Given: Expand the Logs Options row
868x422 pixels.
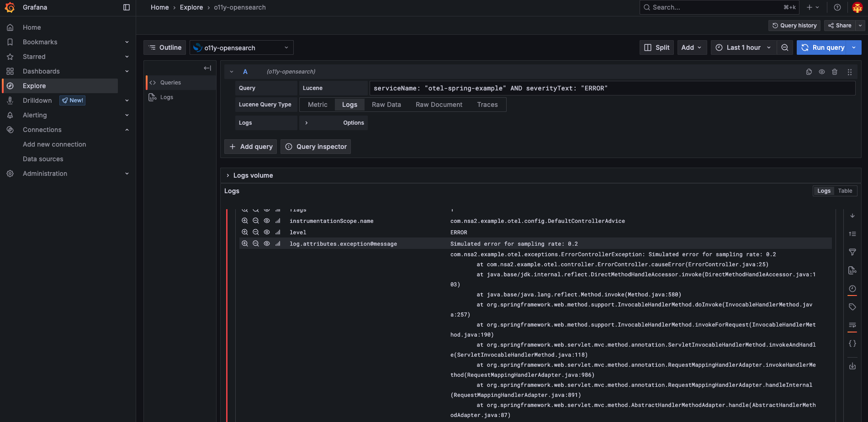Looking at the screenshot, I should point(333,123).
